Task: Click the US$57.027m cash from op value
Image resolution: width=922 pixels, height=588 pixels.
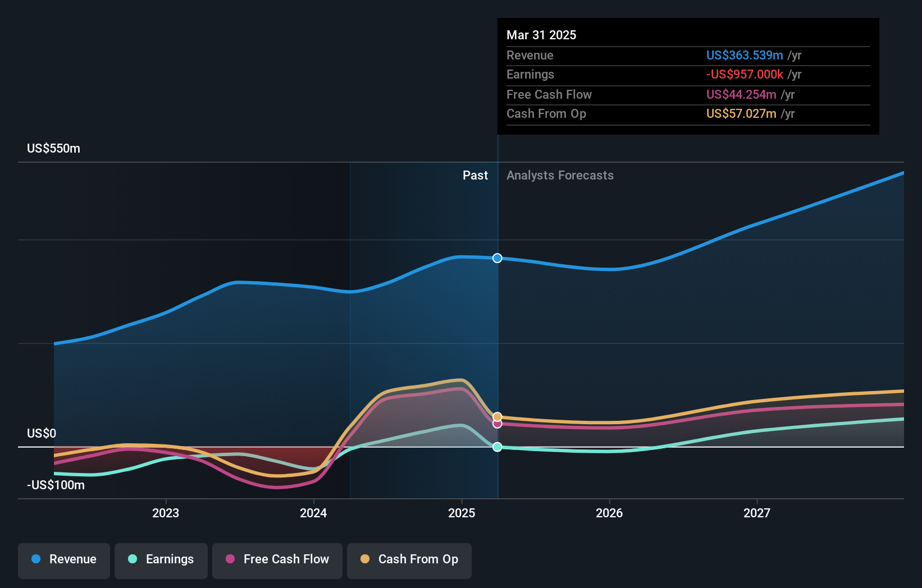Action: pyautogui.click(x=741, y=113)
